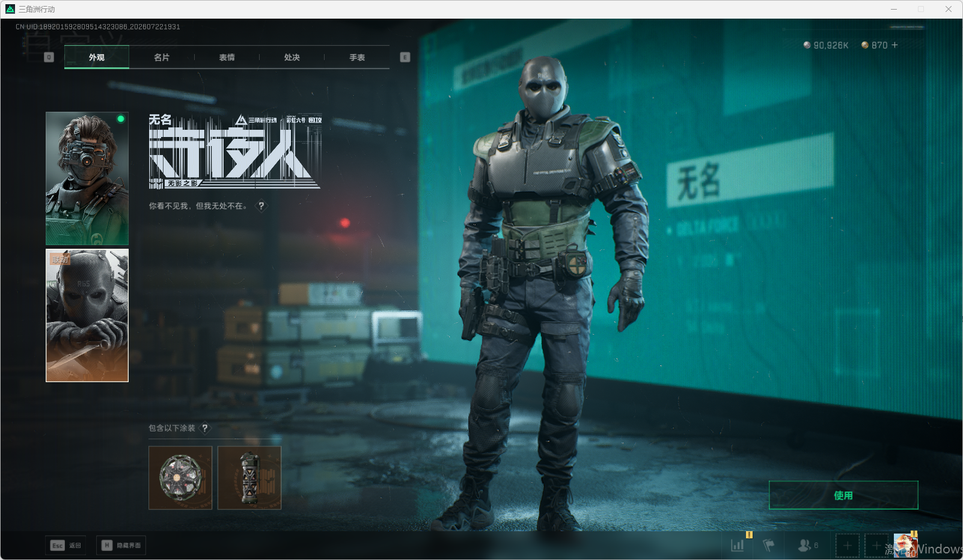963x560 pixels.
Task: Open the 处决 tab
Action: (292, 57)
